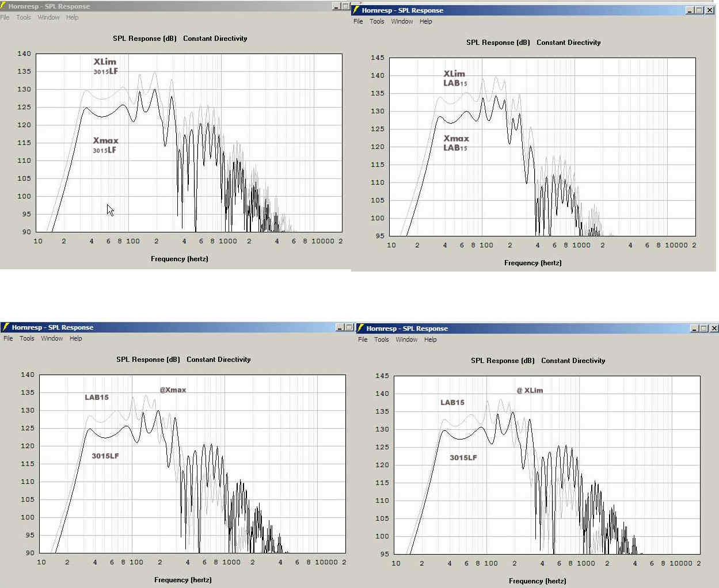Click 'Constant Directivity' heading in @ XLim window
The width and height of the screenshot is (719, 588).
tap(573, 361)
